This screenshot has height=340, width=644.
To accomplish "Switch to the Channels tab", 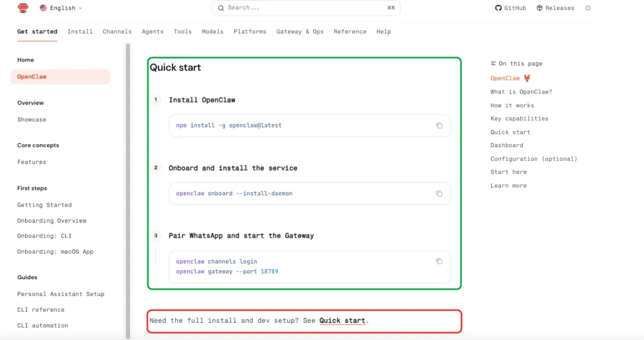I will tap(117, 32).
